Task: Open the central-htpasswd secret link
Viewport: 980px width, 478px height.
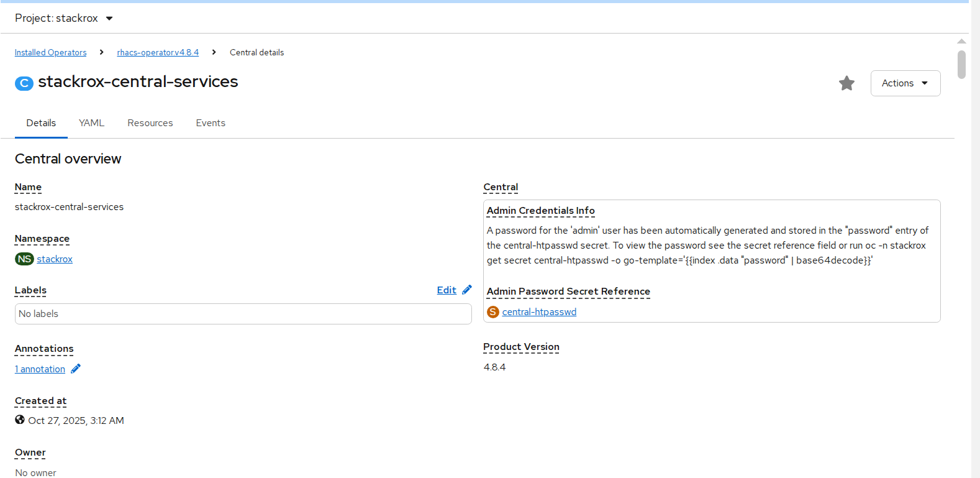Action: click(x=539, y=312)
